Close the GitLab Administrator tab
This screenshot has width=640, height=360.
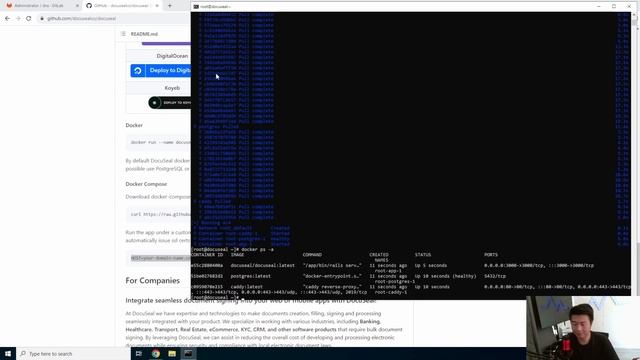(77, 6)
